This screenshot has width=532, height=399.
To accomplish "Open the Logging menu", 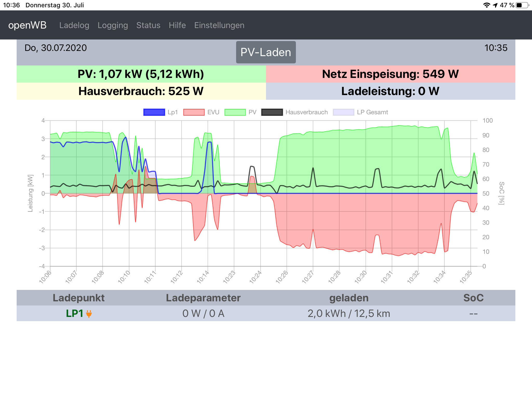I will (113, 25).
